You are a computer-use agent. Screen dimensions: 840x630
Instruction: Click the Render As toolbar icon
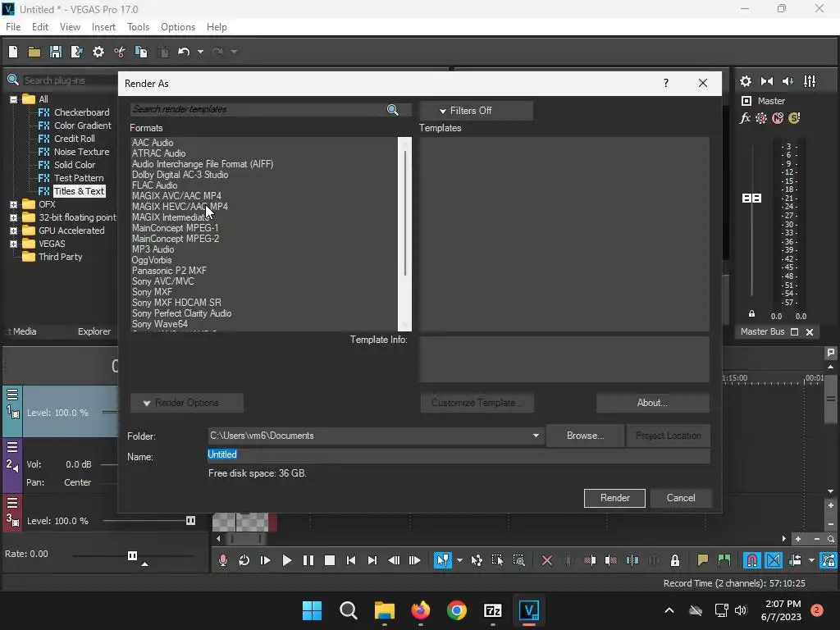click(76, 52)
